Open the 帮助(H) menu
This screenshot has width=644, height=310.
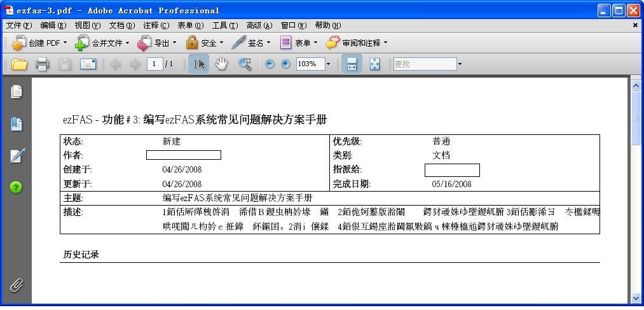click(328, 25)
